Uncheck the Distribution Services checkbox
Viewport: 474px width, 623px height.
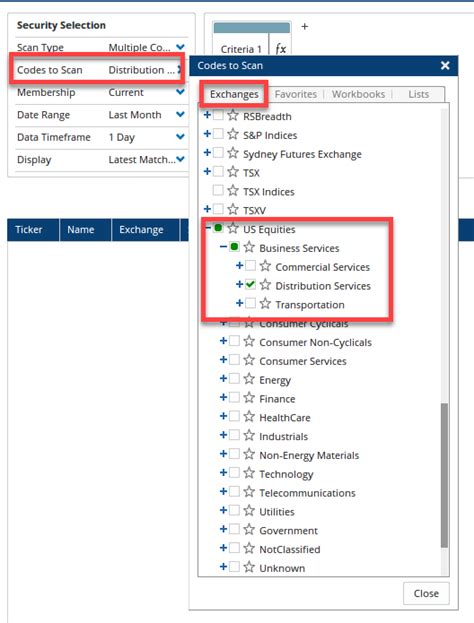click(250, 284)
